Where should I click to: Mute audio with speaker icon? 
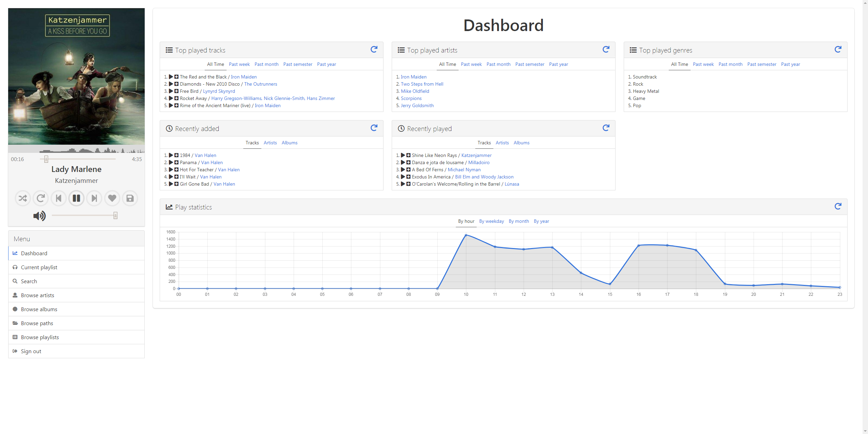(39, 216)
